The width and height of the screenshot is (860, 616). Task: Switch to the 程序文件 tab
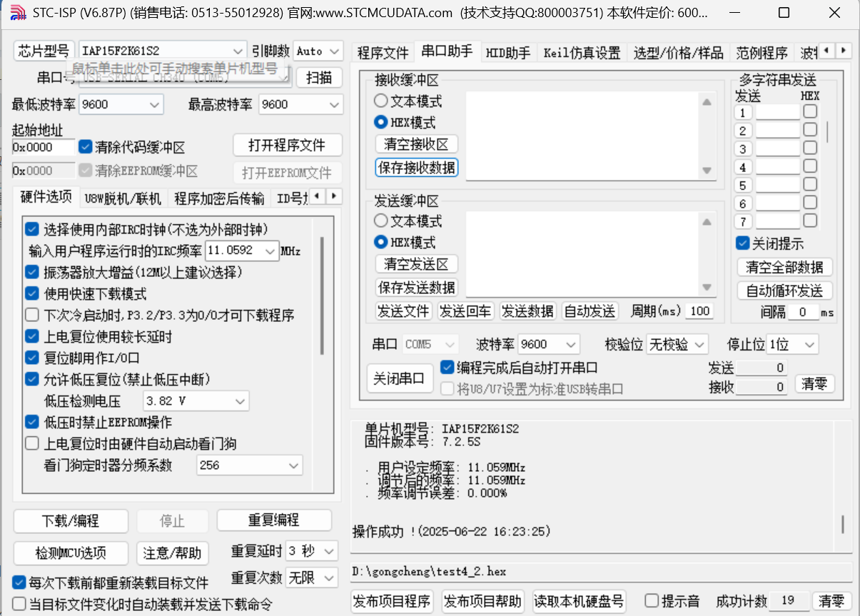(383, 52)
